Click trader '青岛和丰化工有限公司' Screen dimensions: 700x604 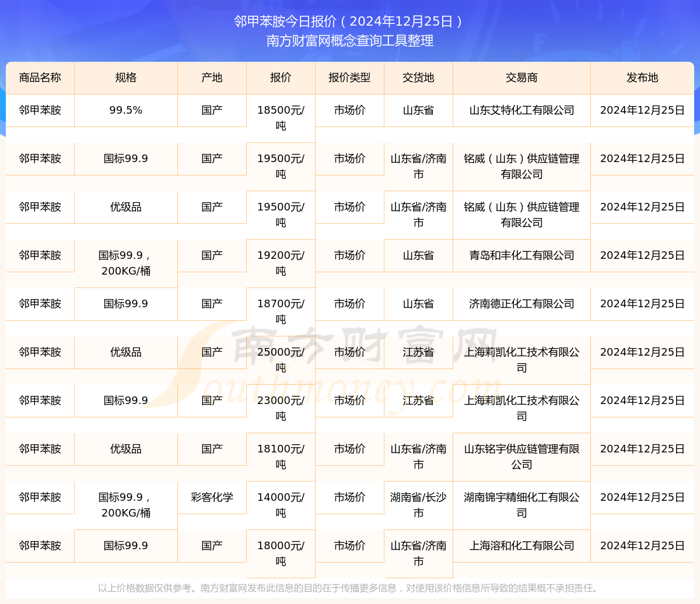pyautogui.click(x=521, y=255)
